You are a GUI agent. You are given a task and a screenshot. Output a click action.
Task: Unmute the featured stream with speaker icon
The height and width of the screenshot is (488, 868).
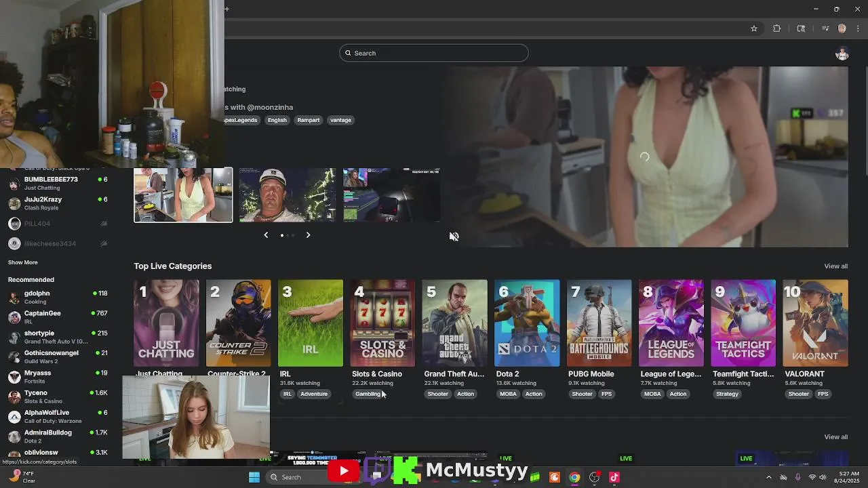tap(454, 237)
